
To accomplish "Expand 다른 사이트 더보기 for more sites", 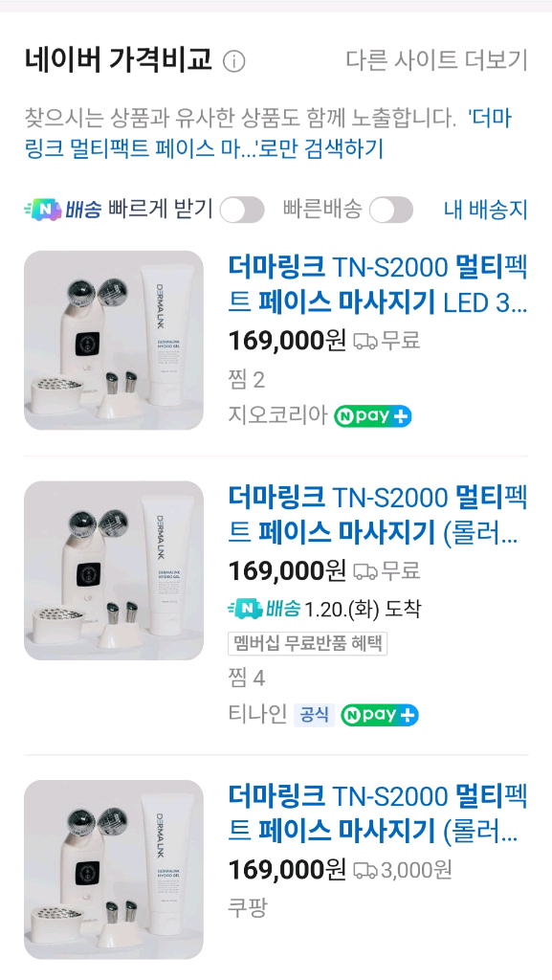I will pos(433,59).
